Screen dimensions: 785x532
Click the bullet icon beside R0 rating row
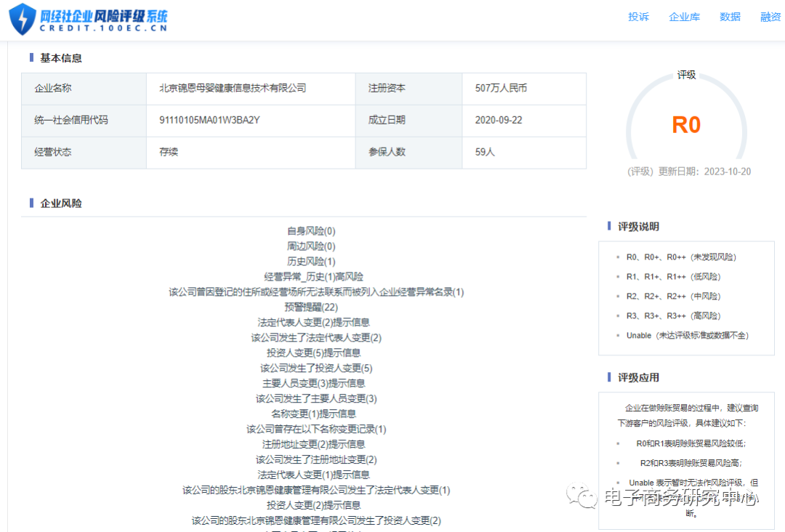pos(619,257)
